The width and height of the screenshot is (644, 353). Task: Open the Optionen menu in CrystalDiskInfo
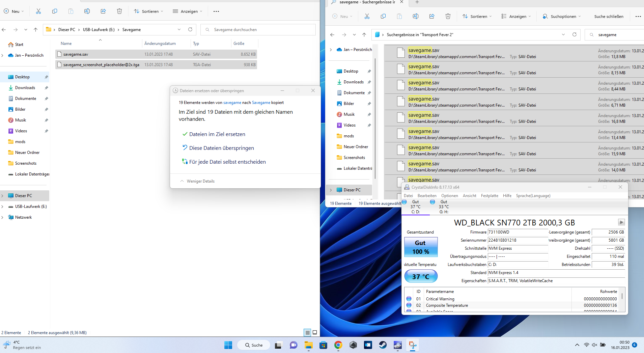[x=450, y=196]
